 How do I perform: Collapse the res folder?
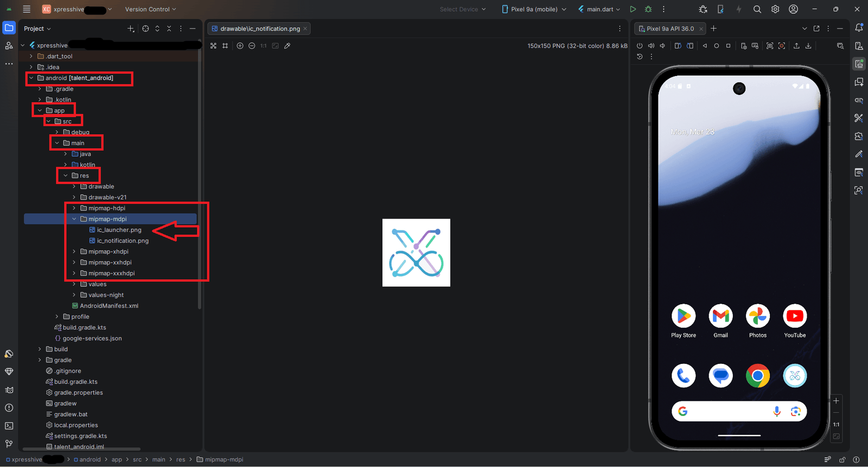(x=66, y=176)
